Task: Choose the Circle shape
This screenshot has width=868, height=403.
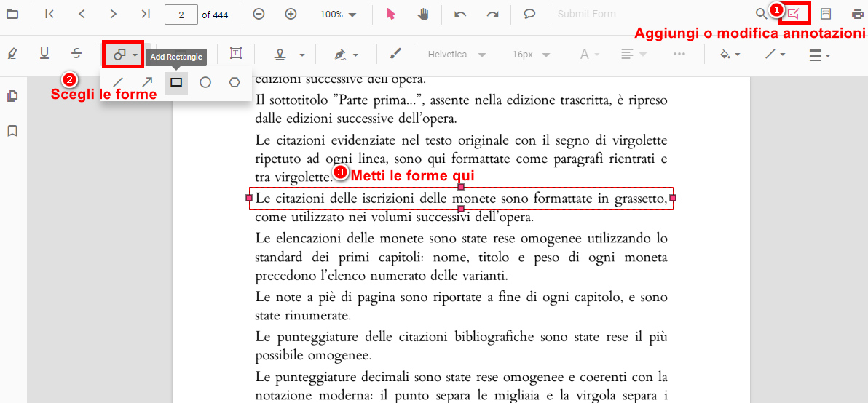Action: 205,82
